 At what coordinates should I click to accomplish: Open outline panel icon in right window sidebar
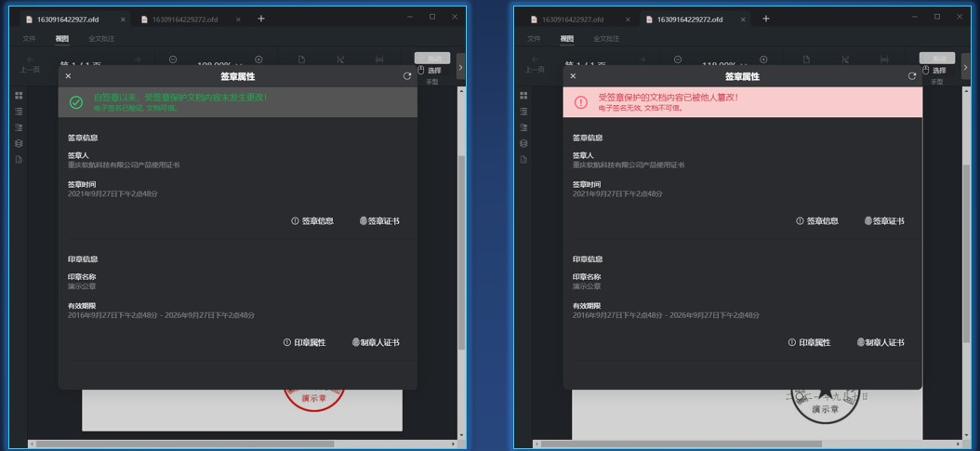point(523,112)
